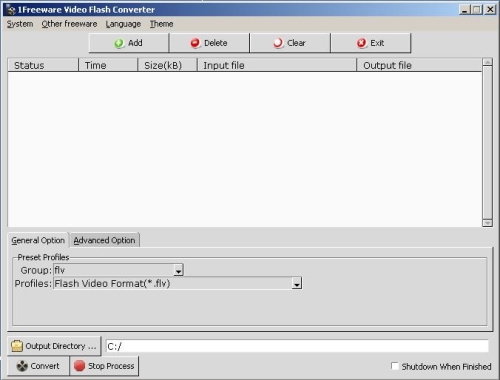Image resolution: width=500 pixels, height=380 pixels.
Task: Open the Theme menu
Action: [x=161, y=24]
